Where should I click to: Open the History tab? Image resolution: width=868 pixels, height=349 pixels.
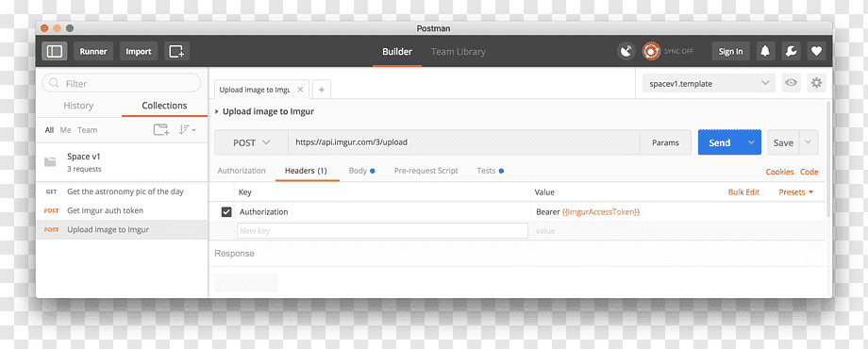[x=78, y=106]
